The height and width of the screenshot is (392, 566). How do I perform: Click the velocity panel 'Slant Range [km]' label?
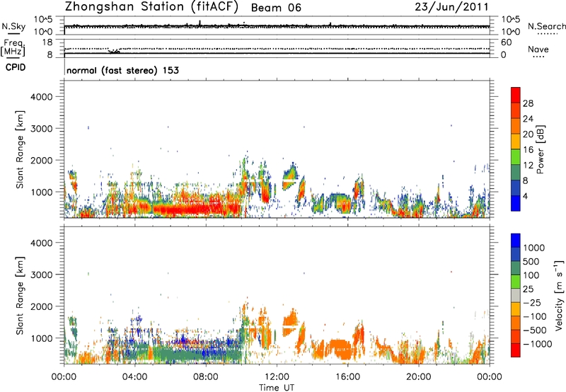click(20, 295)
